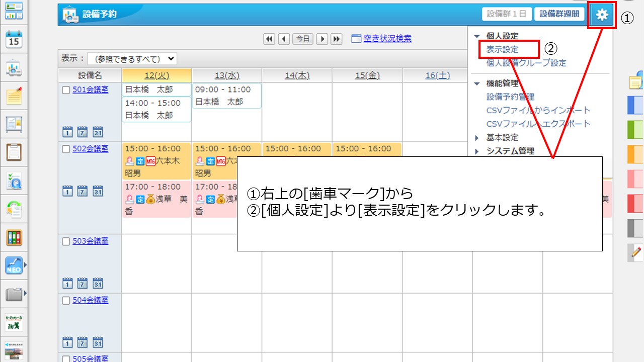644x362 pixels.
Task: Pick the green color swatch on right edge
Action: click(635, 130)
